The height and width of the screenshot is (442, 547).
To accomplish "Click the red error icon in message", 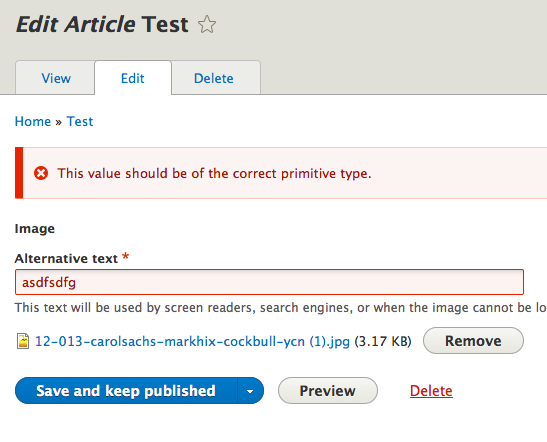I will pos(41,173).
